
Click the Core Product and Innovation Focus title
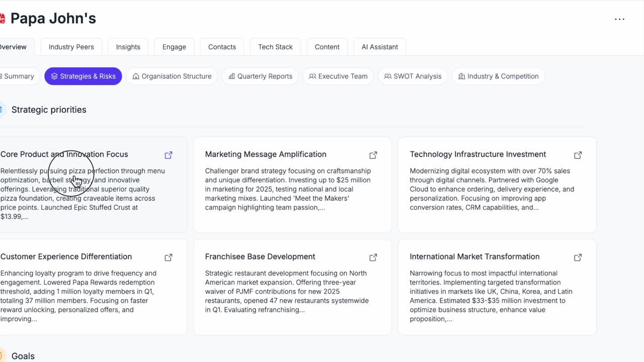point(64,154)
